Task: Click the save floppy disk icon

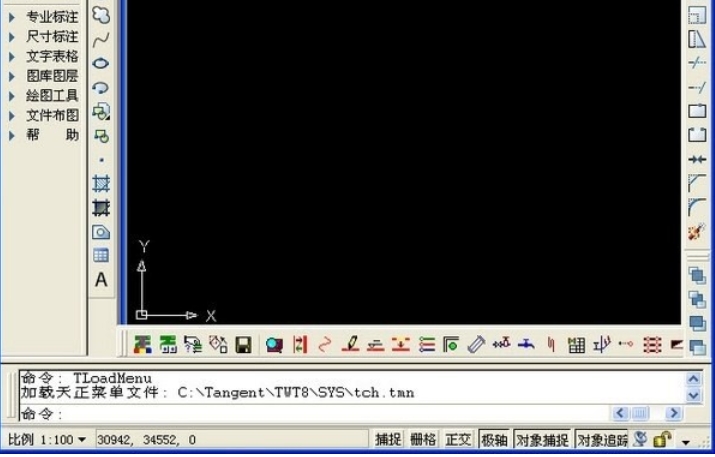Action: tap(243, 345)
